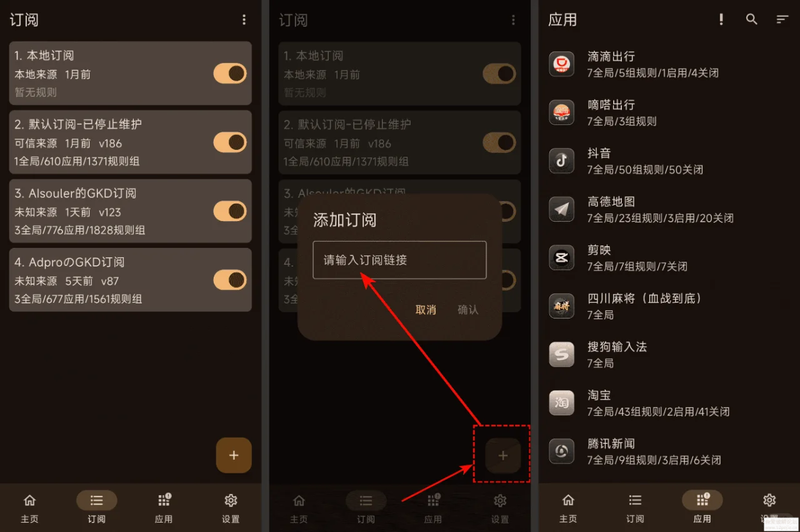Open the three-dot menu in left 订阅 panel

point(244,20)
